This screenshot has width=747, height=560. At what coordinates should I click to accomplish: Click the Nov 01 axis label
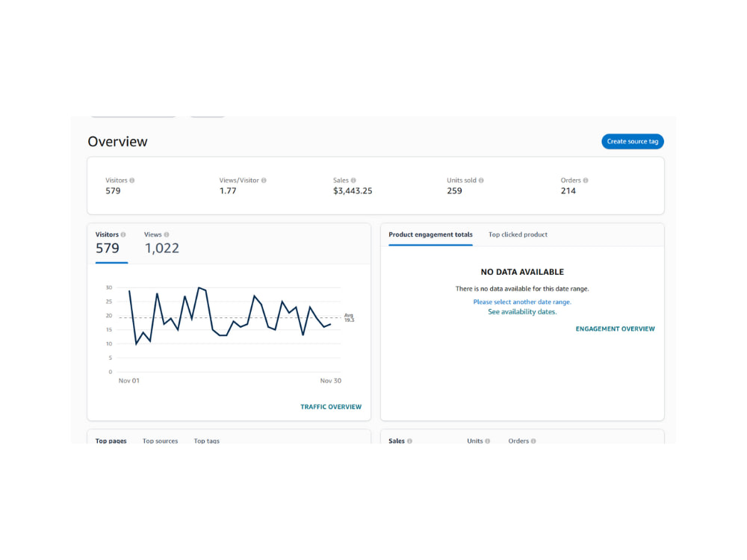coord(129,381)
